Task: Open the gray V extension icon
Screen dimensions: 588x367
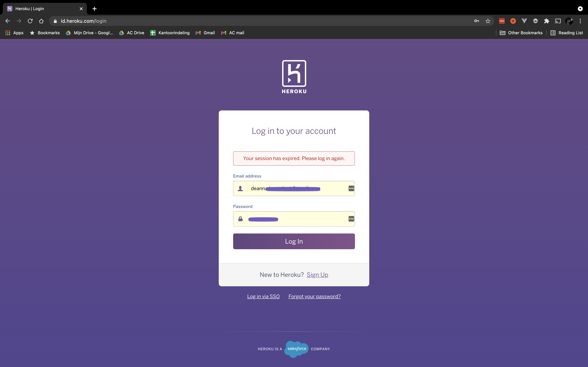Action: (x=524, y=21)
